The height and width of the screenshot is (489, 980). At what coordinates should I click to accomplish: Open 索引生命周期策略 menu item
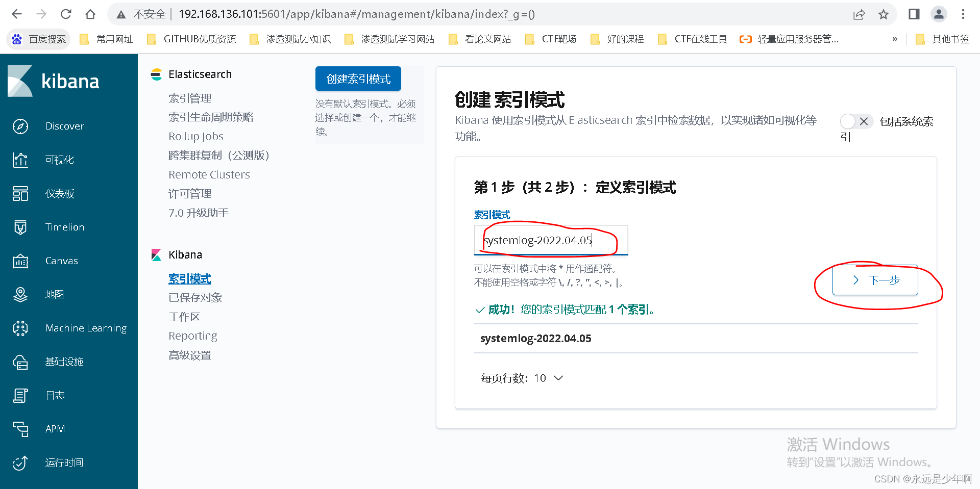click(x=211, y=117)
